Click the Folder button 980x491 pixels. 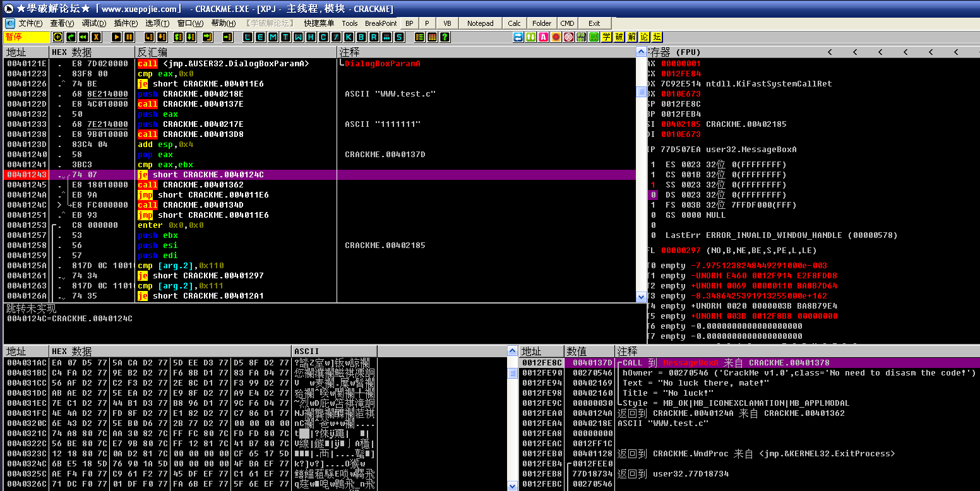pyautogui.click(x=542, y=23)
